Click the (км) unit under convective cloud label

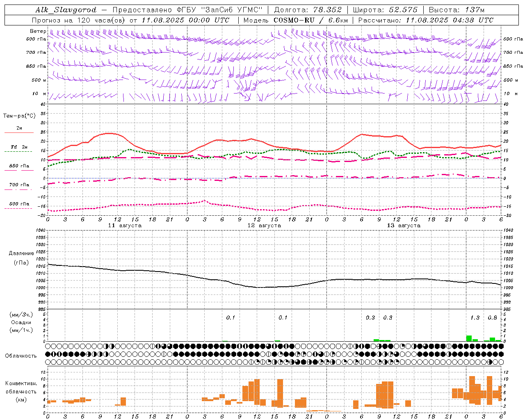click(x=21, y=399)
